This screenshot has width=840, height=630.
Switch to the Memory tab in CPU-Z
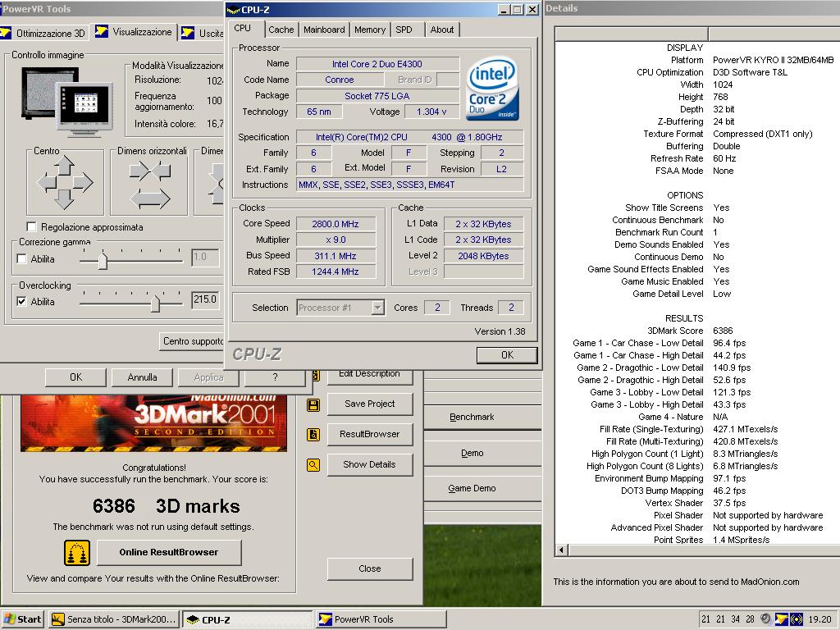tap(370, 30)
